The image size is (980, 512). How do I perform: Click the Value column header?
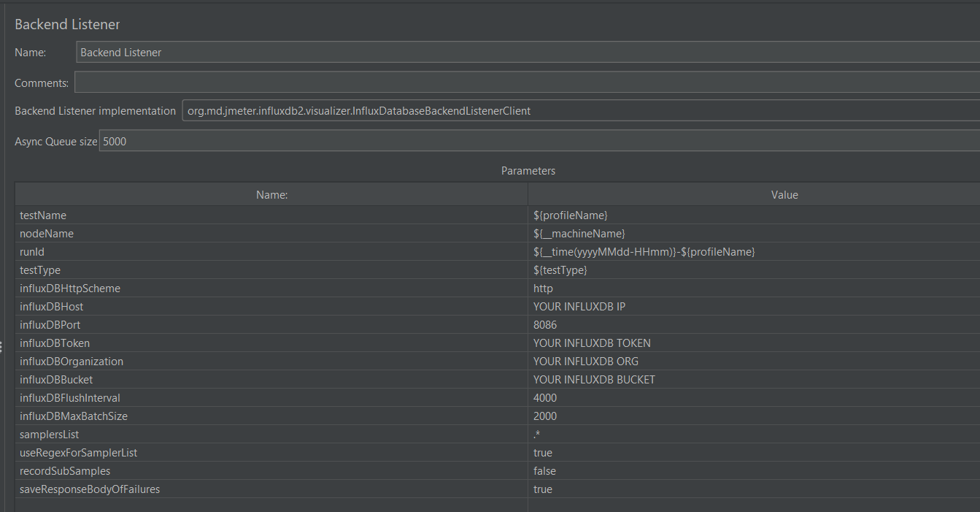tap(784, 194)
